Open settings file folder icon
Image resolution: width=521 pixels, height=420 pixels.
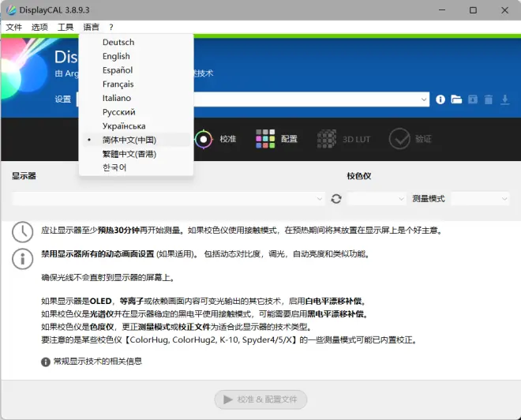(456, 99)
